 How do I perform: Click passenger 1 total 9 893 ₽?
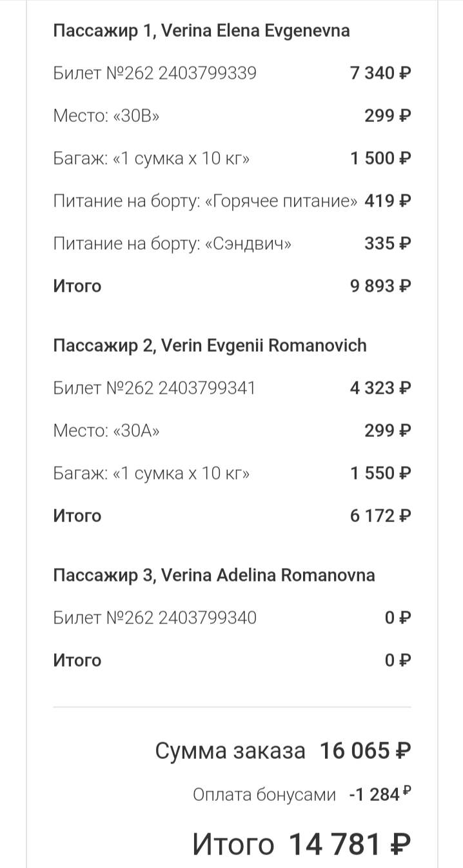coord(380,286)
